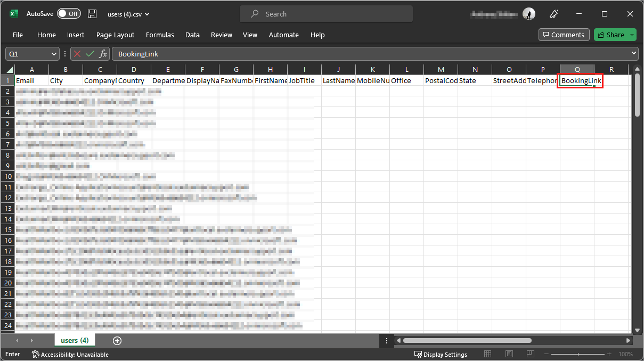
Task: Click the Save floppy disk icon
Action: (x=92, y=14)
